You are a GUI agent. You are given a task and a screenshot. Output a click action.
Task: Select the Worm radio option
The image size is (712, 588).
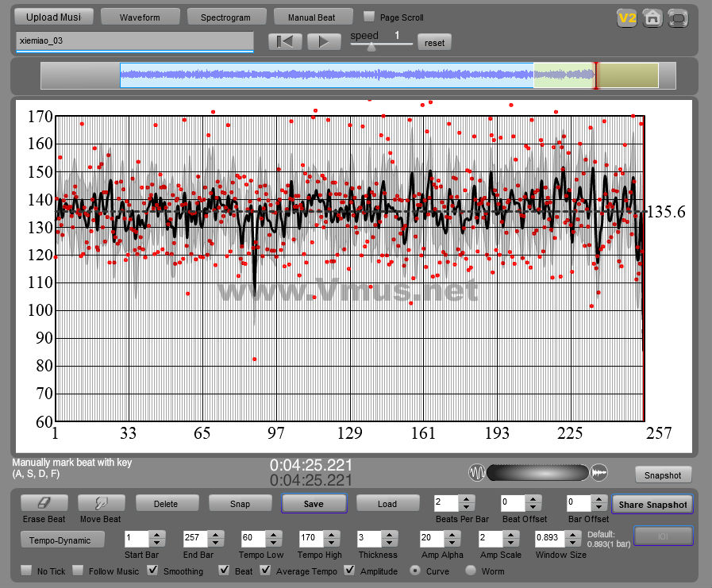point(471,571)
